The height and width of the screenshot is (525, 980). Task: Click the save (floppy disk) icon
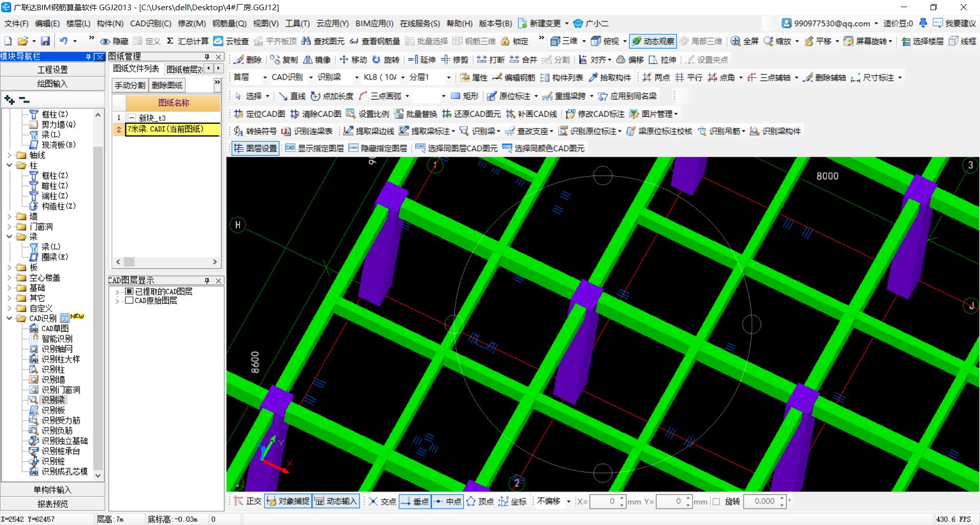(x=45, y=41)
